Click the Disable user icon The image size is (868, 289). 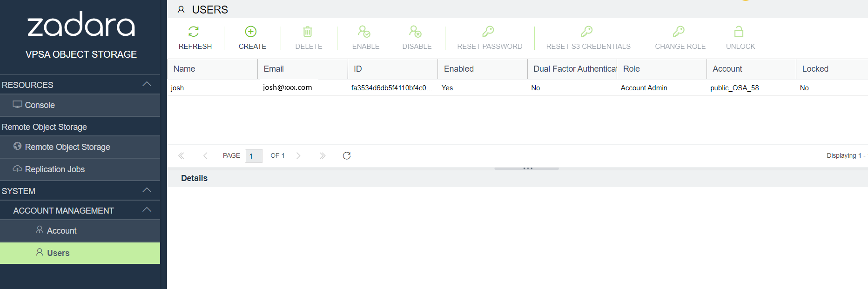click(415, 32)
